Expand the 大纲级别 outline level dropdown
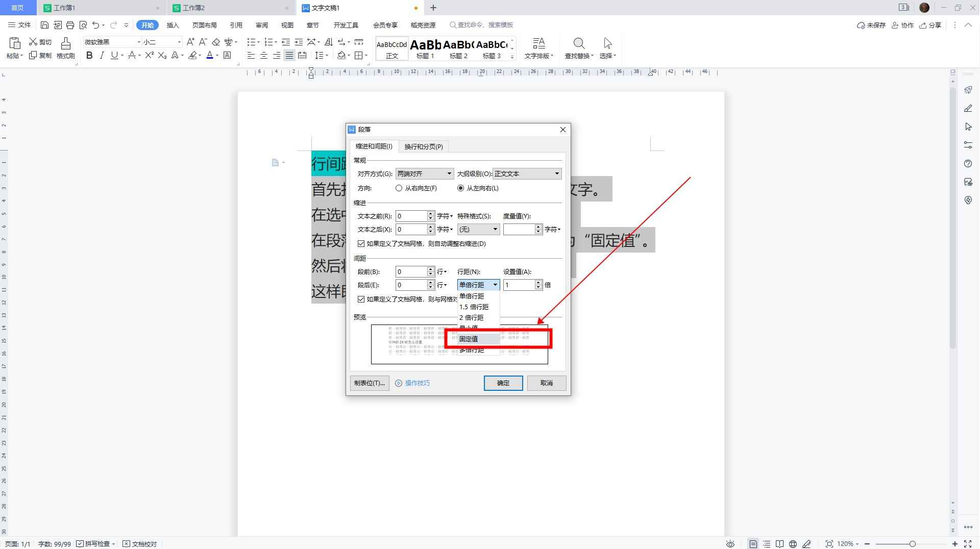980x549 pixels. 527,174
